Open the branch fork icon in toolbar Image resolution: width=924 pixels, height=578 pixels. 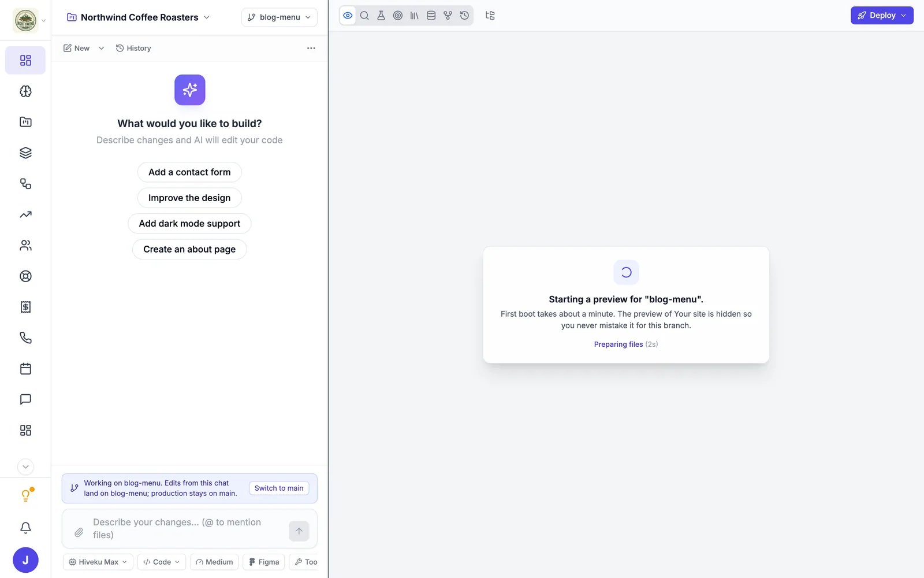coord(448,16)
